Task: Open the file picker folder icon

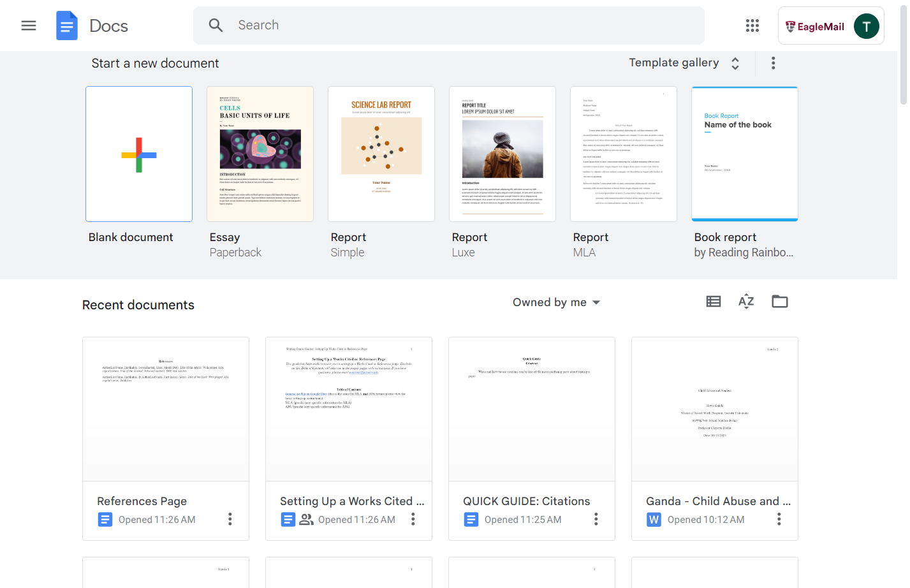Action: tap(780, 302)
